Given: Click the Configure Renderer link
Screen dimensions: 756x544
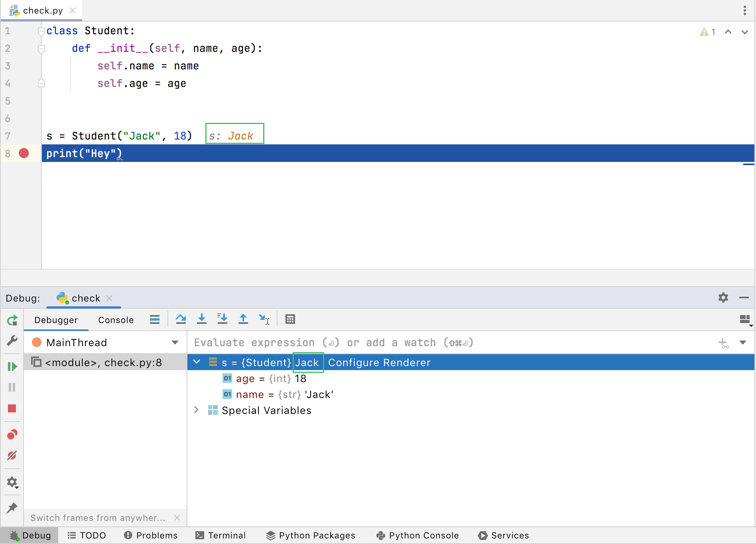Looking at the screenshot, I should (x=379, y=362).
